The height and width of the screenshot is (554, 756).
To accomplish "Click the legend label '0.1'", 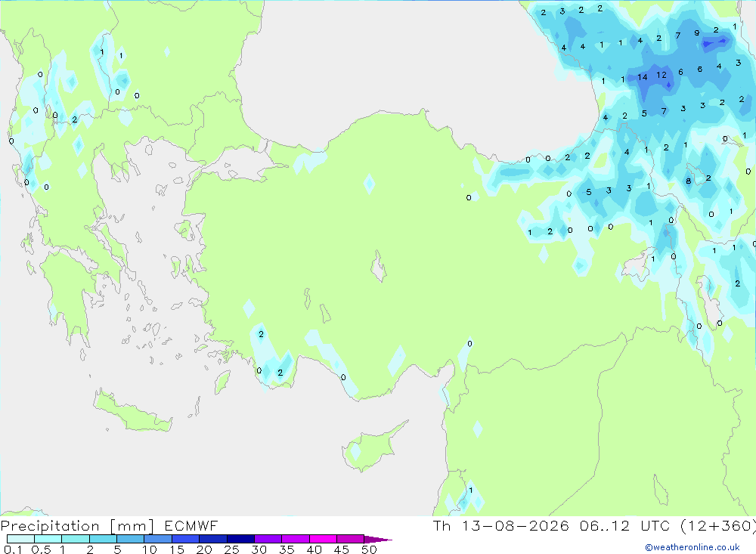I will coord(13,549).
